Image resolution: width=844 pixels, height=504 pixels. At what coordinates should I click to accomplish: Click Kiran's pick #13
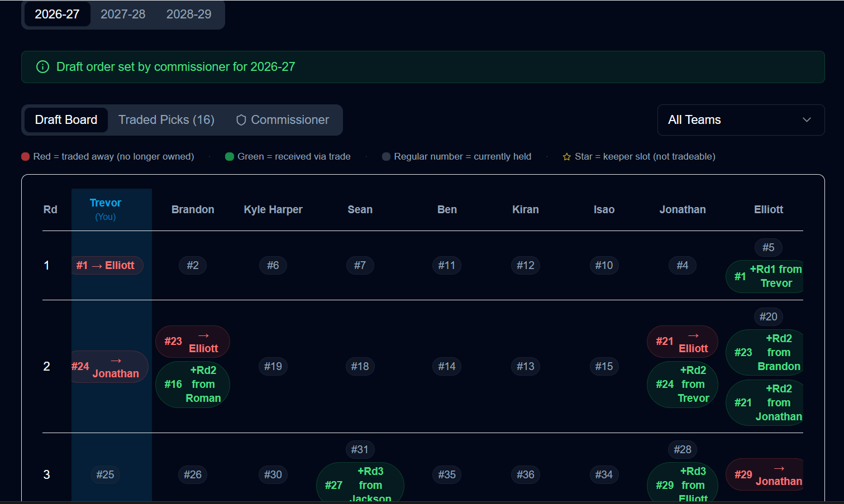(526, 367)
